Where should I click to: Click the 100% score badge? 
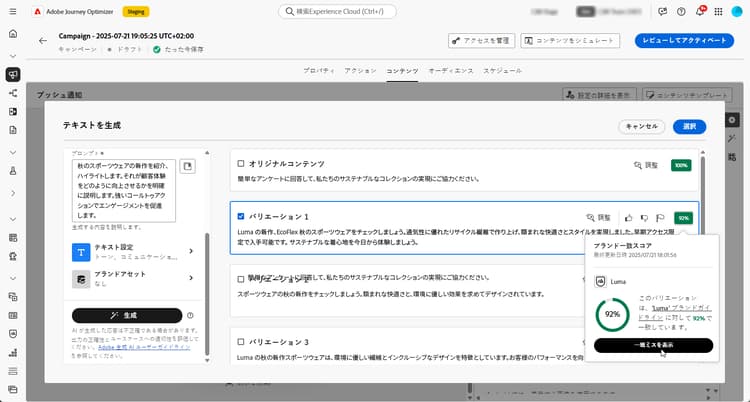point(681,165)
